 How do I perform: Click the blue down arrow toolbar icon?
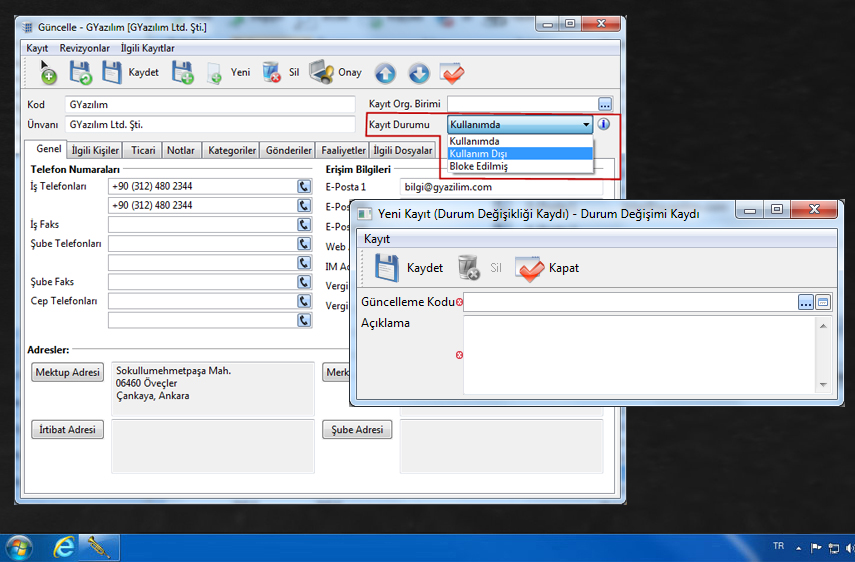(x=419, y=73)
